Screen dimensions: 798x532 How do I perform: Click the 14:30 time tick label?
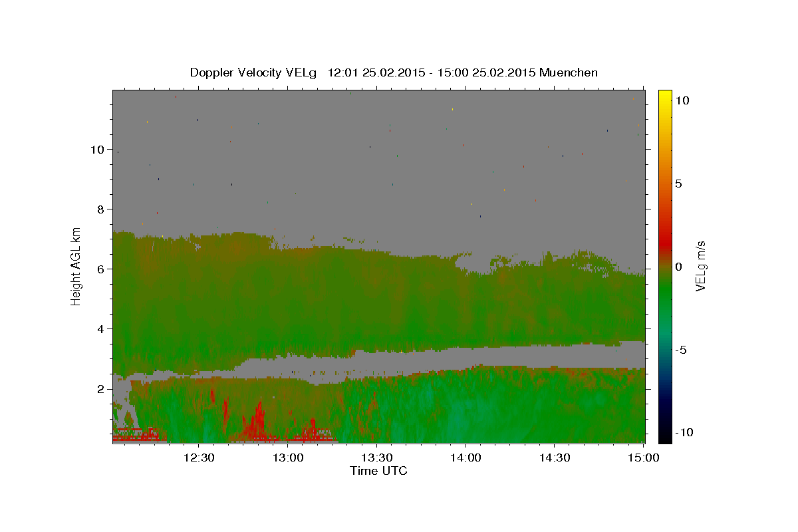coord(554,458)
